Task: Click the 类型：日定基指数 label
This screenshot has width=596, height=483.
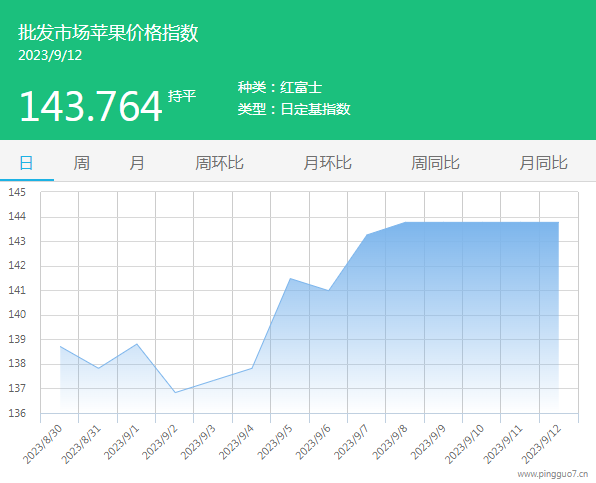Action: coord(294,109)
